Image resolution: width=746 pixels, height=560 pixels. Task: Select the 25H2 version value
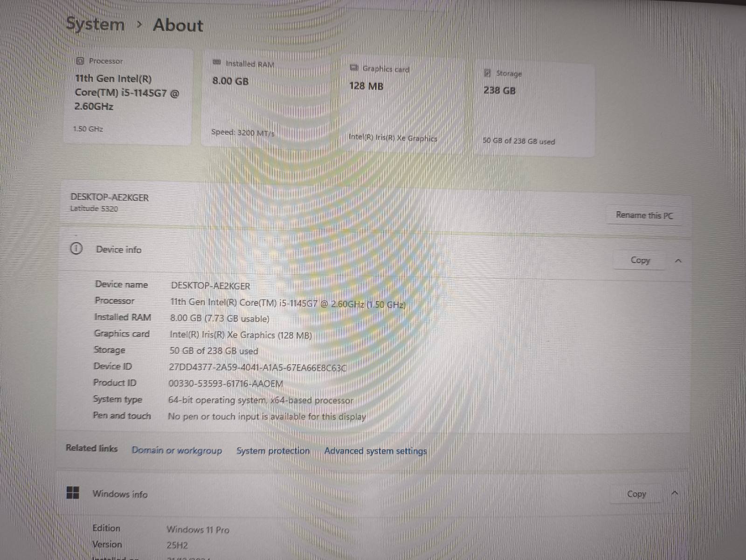(177, 545)
